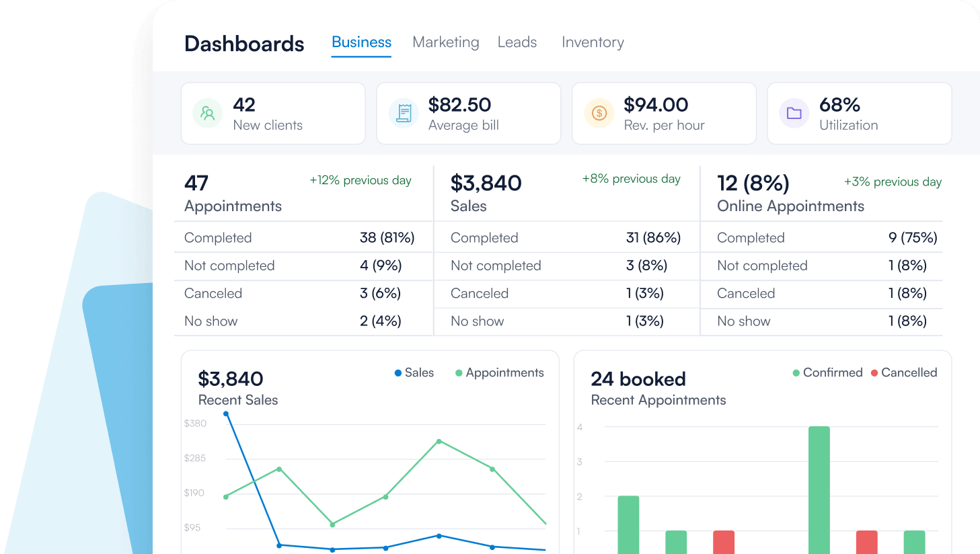The image size is (980, 554).
Task: Switch to the Business tab
Action: point(361,42)
